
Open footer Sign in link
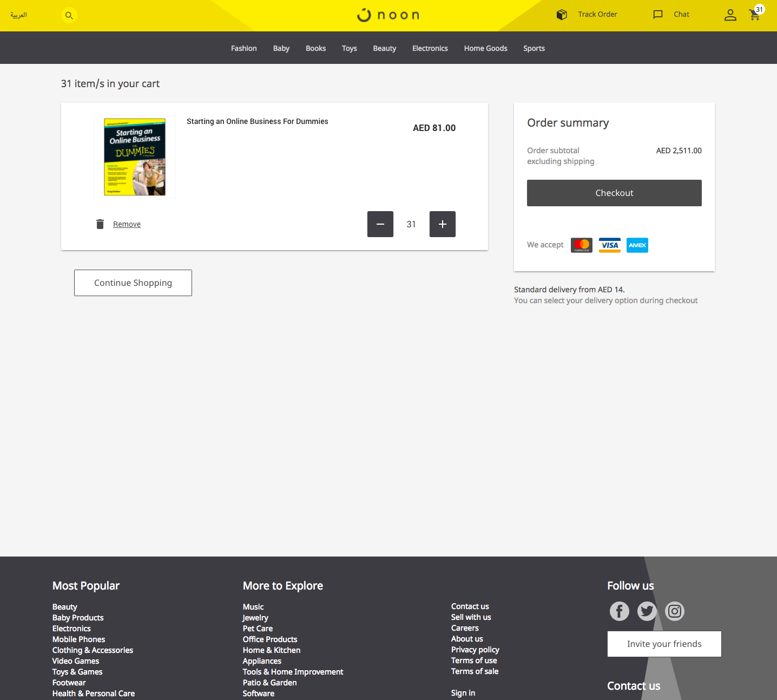tap(463, 693)
